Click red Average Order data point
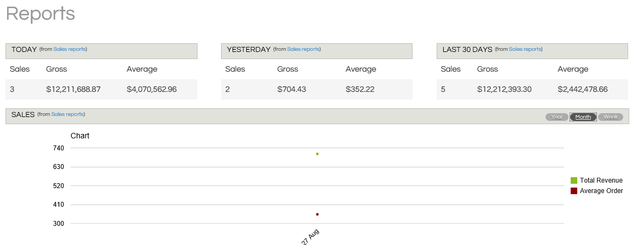 317,214
